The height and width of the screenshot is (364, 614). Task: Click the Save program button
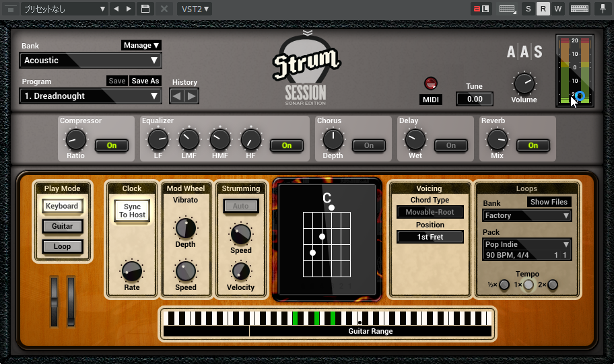point(117,81)
